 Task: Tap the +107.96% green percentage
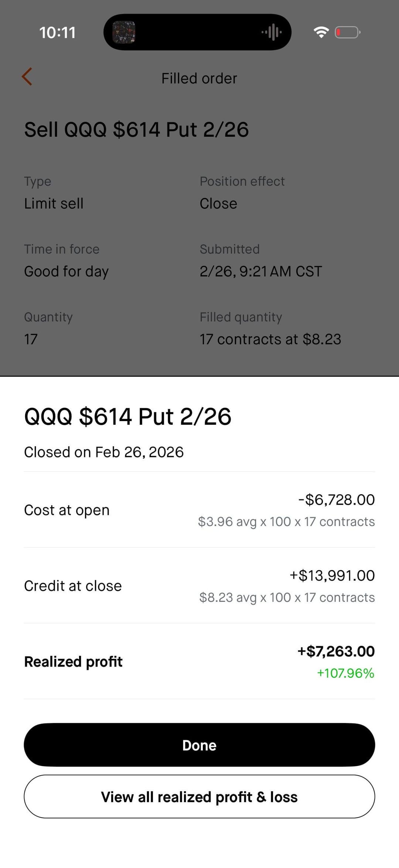(x=345, y=673)
